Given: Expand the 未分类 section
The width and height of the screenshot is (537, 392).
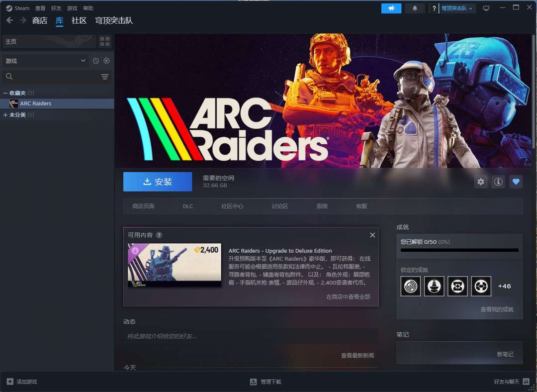Looking at the screenshot, I should [5, 115].
